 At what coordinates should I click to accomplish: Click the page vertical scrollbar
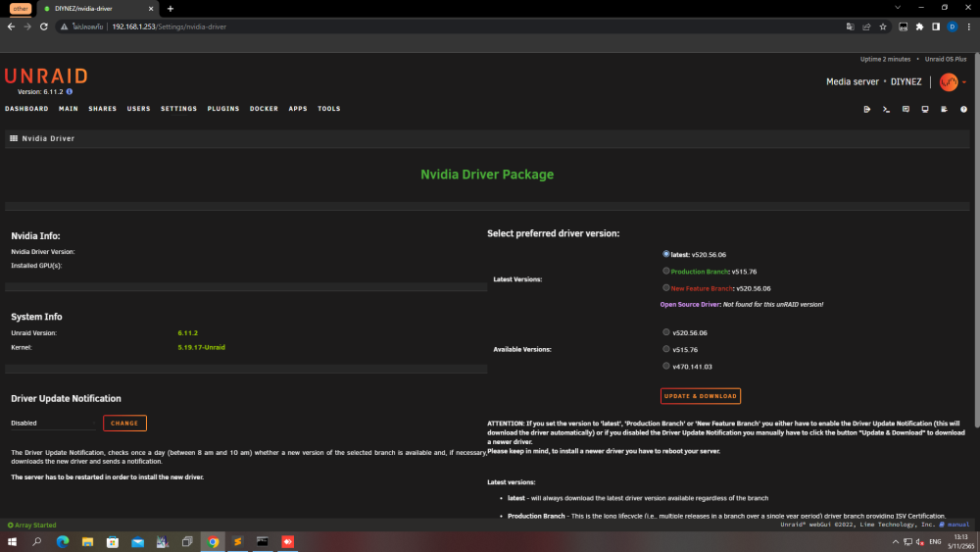[976, 240]
